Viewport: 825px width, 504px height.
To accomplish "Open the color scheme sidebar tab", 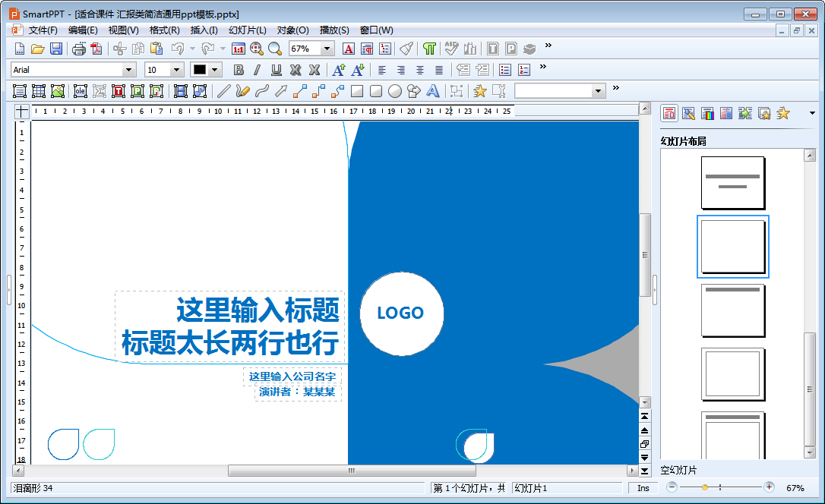I will pos(707,113).
